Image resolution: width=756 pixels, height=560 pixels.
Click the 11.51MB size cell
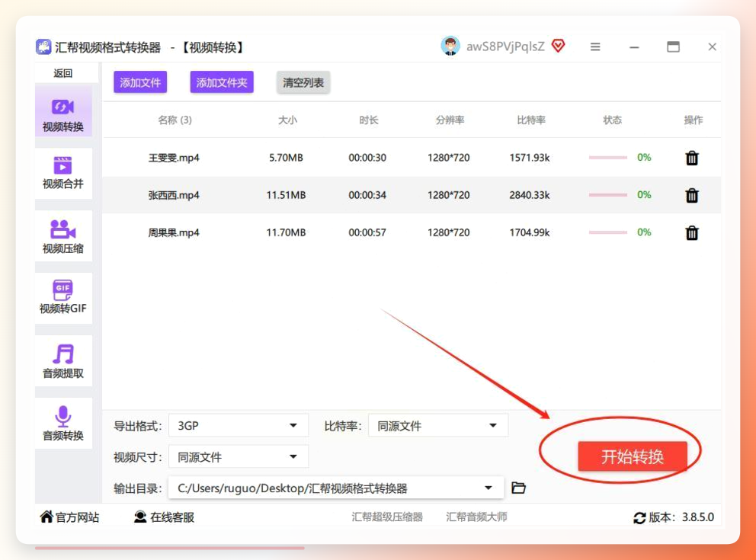tap(286, 195)
